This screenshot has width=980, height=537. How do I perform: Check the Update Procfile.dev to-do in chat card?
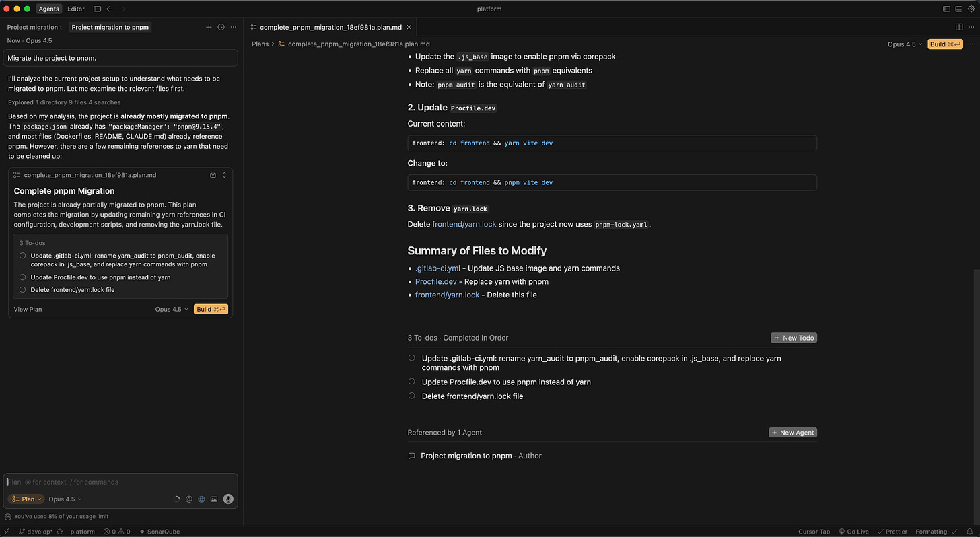[23, 277]
